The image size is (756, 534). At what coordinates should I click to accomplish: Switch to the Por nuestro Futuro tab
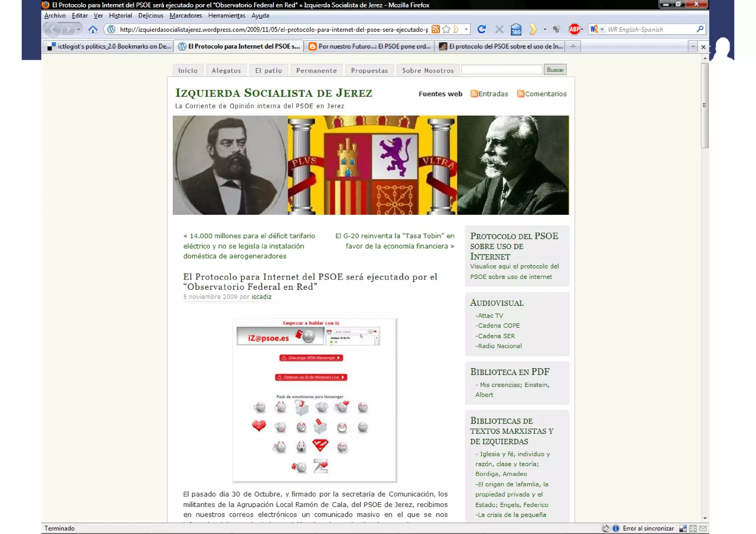(x=369, y=46)
